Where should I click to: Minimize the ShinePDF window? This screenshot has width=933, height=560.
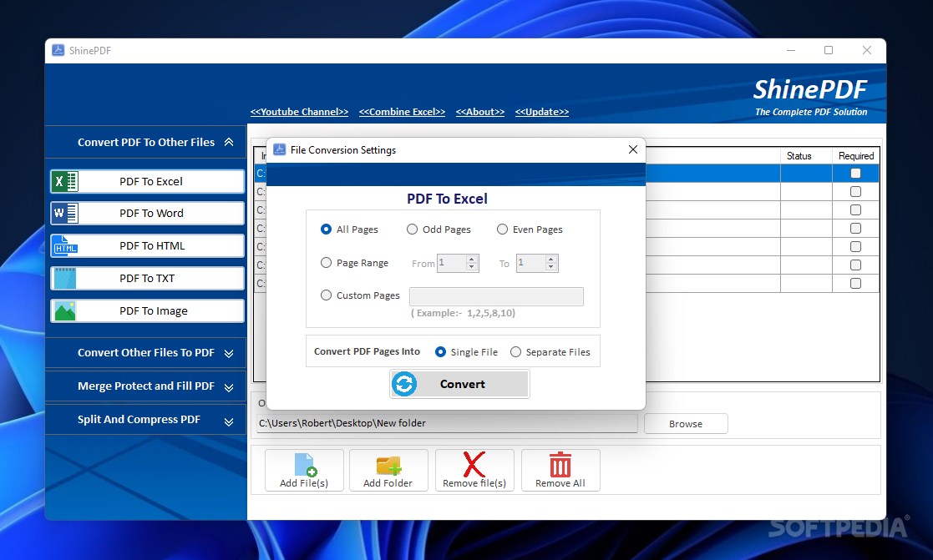791,51
